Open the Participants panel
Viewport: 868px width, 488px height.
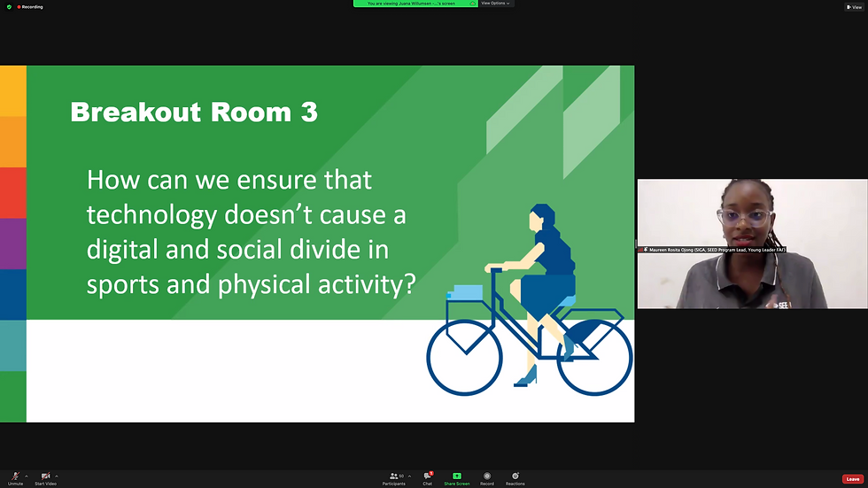point(393,478)
